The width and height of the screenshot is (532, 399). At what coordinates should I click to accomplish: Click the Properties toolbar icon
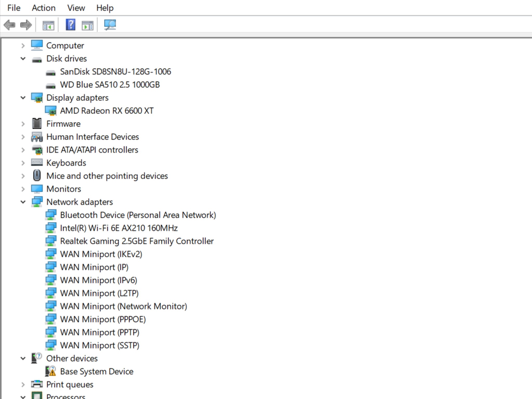click(x=88, y=25)
